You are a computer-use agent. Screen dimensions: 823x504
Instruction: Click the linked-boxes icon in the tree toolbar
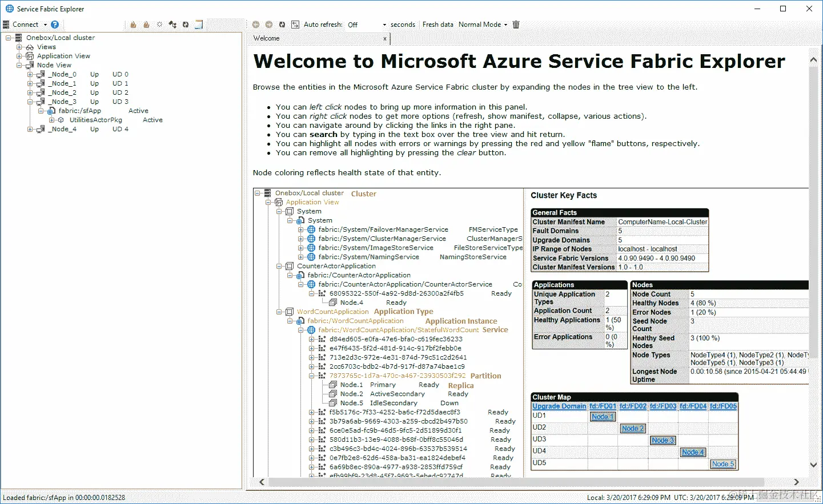point(172,25)
